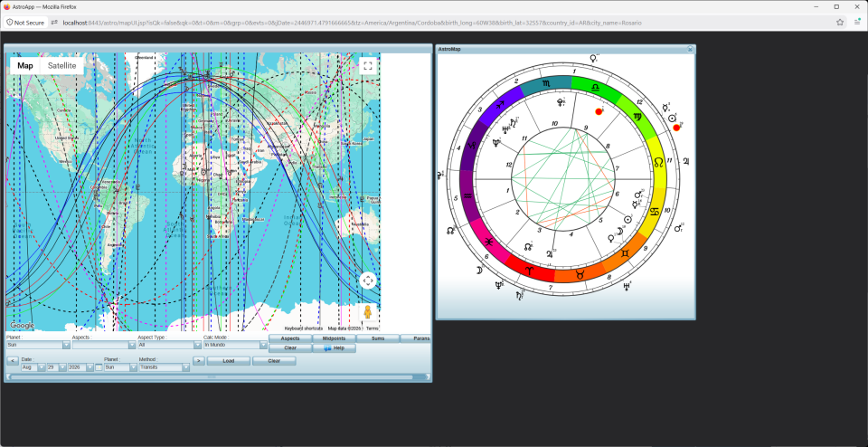
Task: Open the Firefox application menu
Action: tap(857, 22)
